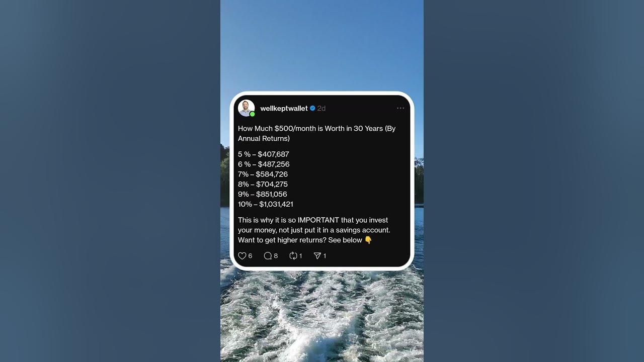Screen dimensions: 644x362
Task: Click the 2d post timestamp
Action: (321, 109)
